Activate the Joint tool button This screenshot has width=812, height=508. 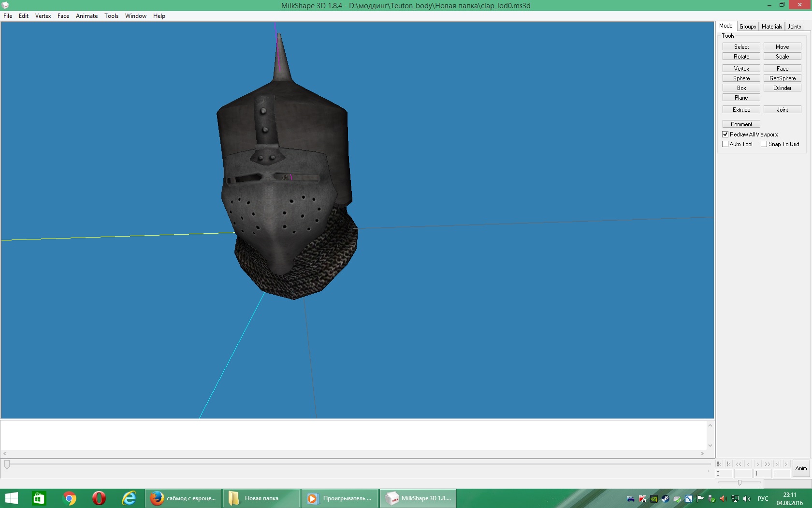tap(783, 110)
